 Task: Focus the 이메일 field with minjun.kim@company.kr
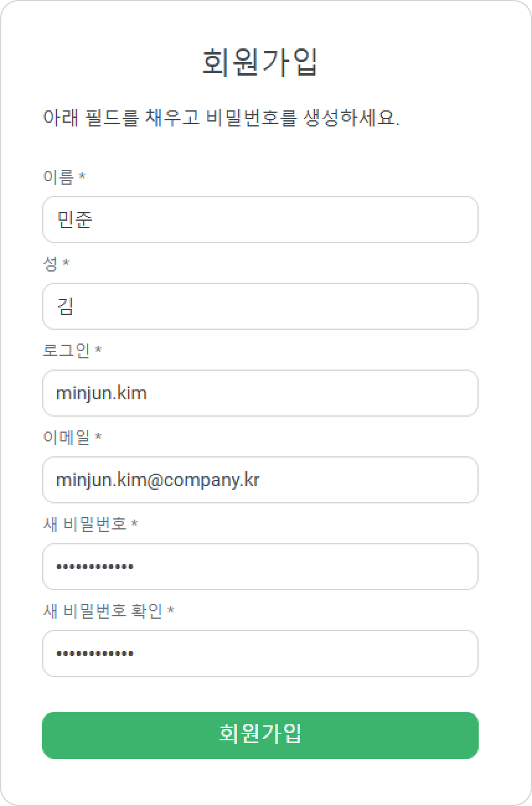tap(260, 480)
